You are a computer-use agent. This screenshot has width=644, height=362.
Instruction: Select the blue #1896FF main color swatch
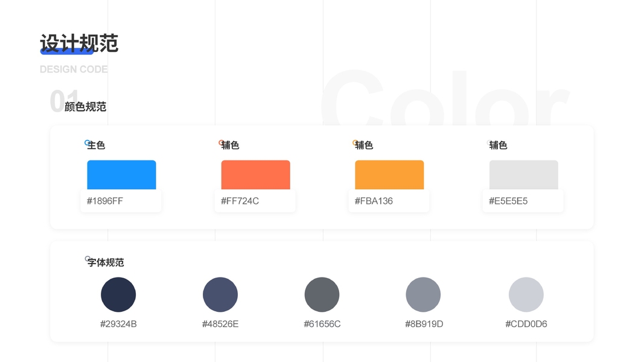[121, 175]
